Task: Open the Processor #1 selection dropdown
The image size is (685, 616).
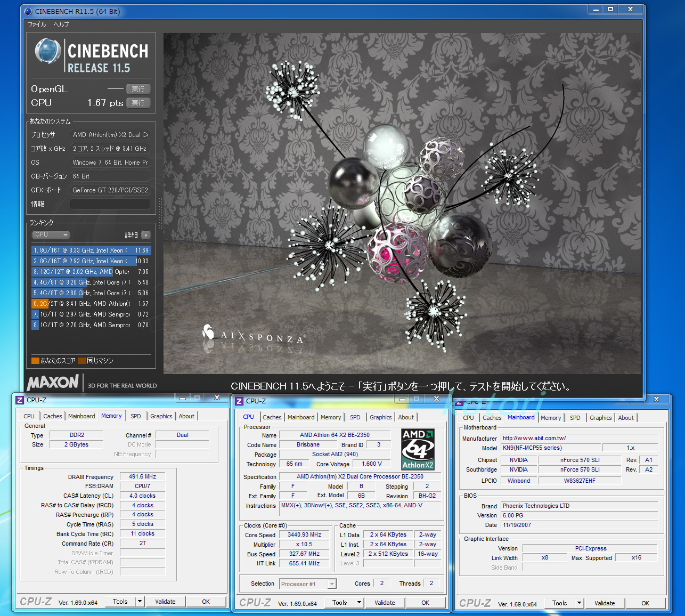Action: click(308, 584)
